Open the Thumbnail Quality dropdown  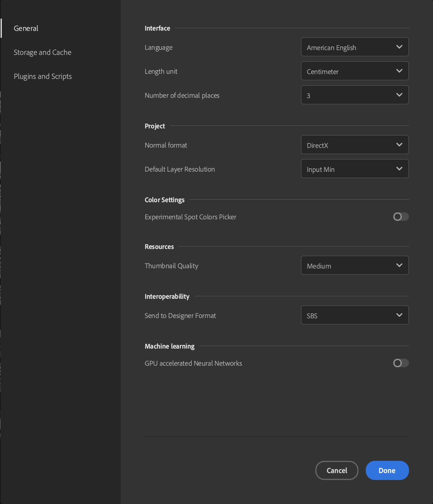[x=354, y=265]
